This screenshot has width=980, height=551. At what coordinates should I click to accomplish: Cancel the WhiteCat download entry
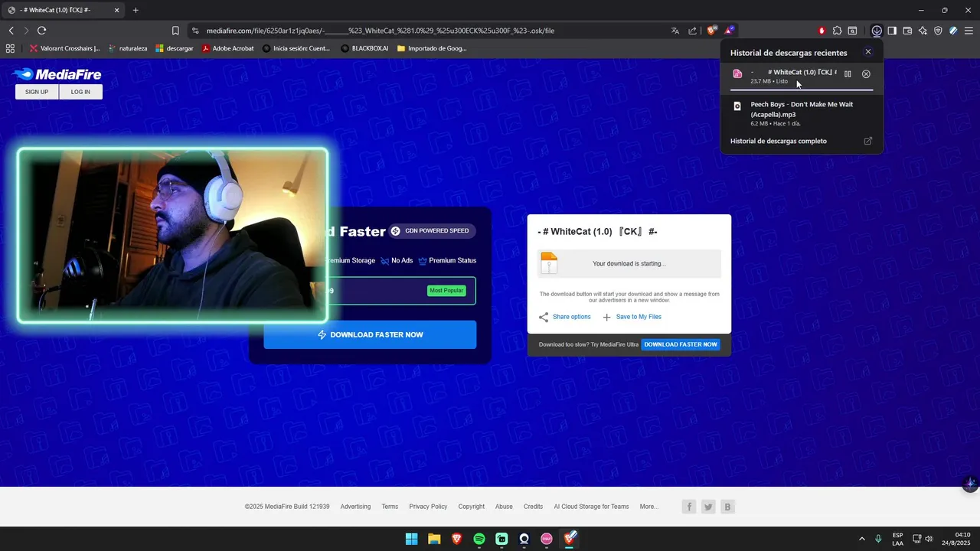point(866,74)
